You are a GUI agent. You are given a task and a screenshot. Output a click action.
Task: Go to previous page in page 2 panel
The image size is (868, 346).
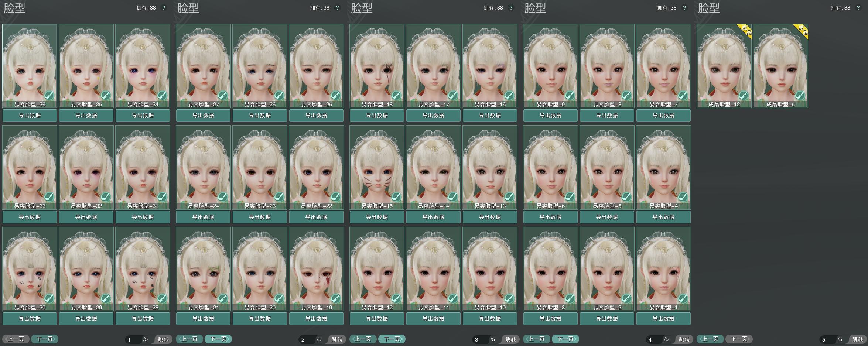(189, 339)
